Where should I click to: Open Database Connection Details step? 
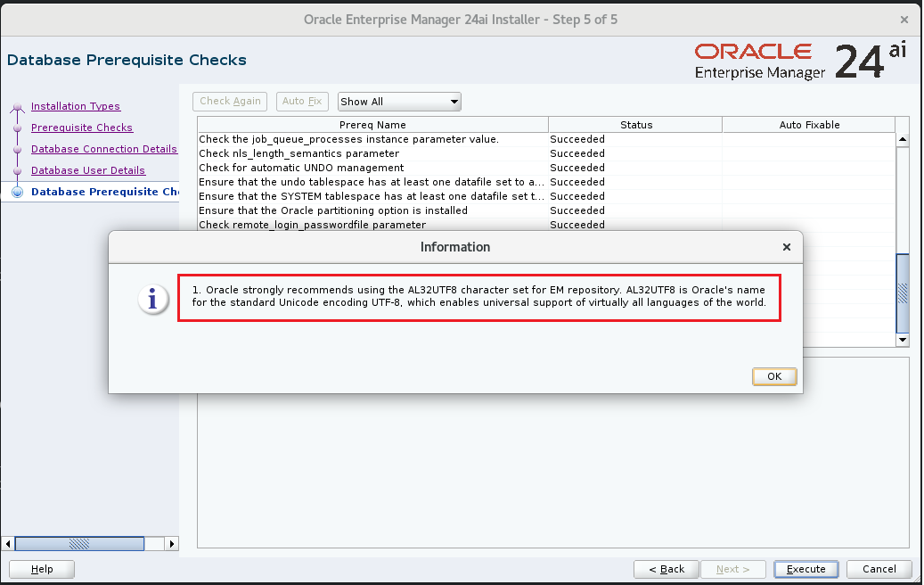coord(103,149)
